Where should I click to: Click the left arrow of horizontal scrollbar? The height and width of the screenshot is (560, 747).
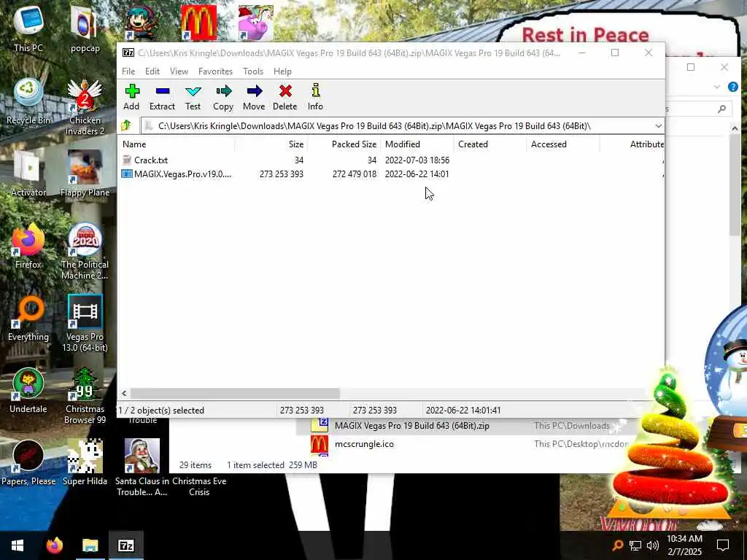coord(124,393)
